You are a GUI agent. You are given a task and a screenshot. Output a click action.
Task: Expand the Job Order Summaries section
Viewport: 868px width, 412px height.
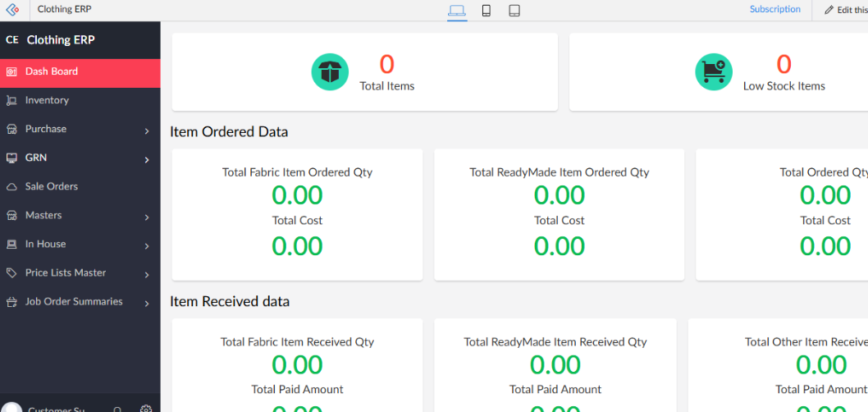point(147,303)
